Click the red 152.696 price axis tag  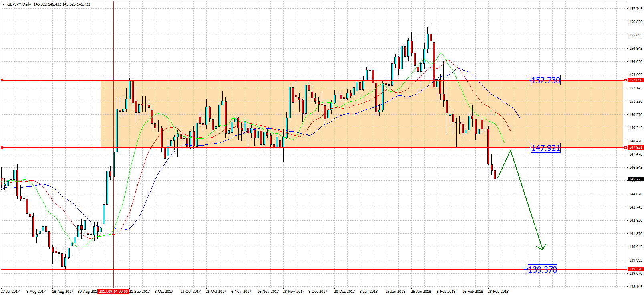(x=635, y=80)
